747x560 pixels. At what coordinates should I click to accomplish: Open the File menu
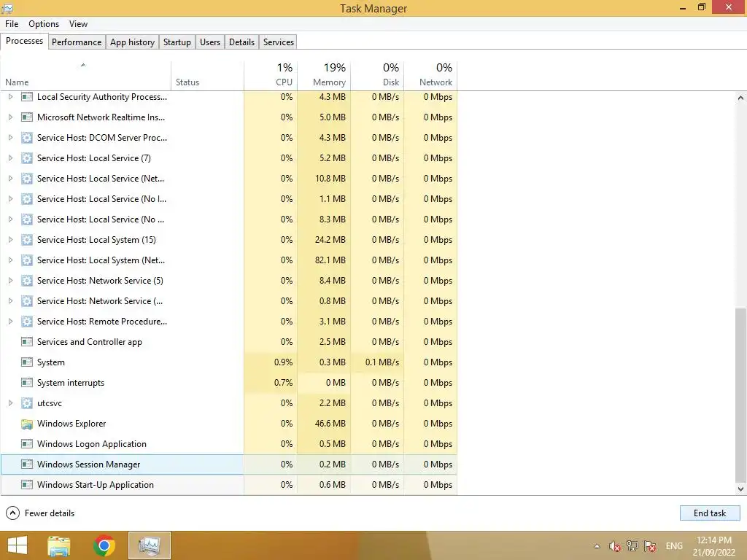point(12,24)
